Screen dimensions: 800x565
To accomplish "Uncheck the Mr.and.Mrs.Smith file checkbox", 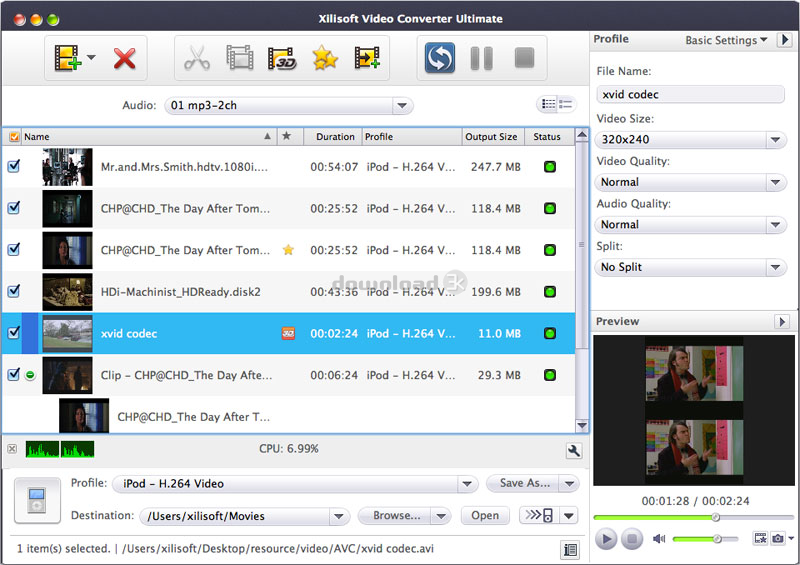I will pyautogui.click(x=14, y=166).
